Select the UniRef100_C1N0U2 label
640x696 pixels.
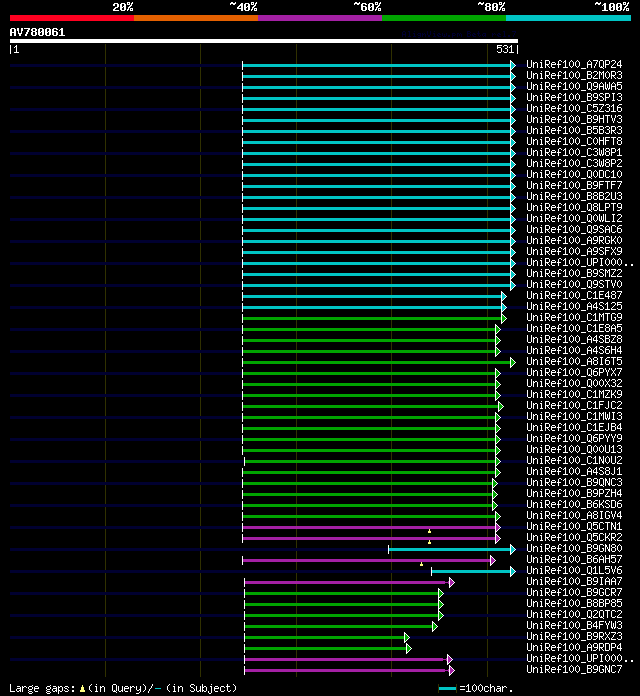pyautogui.click(x=574, y=460)
